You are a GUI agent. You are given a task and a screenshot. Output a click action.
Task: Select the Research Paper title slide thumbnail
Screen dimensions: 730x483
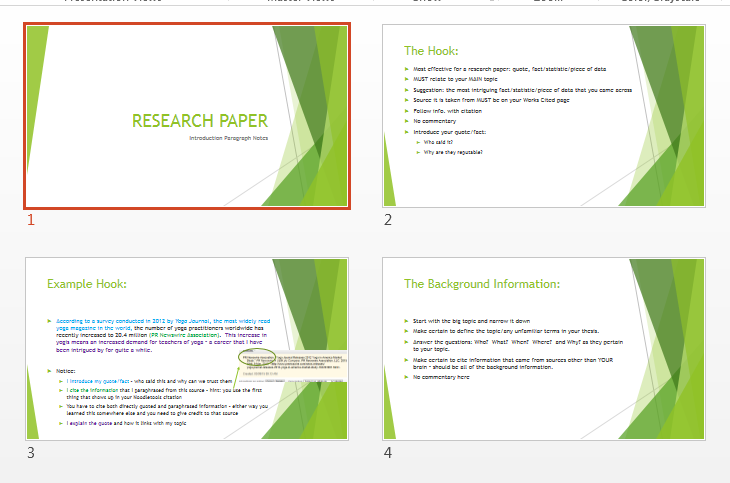[187, 116]
